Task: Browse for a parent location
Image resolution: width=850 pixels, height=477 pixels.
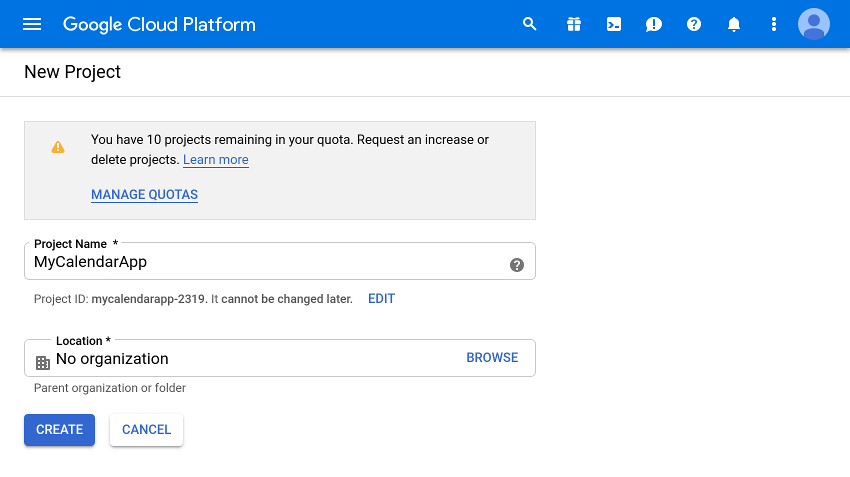Action: coord(492,358)
